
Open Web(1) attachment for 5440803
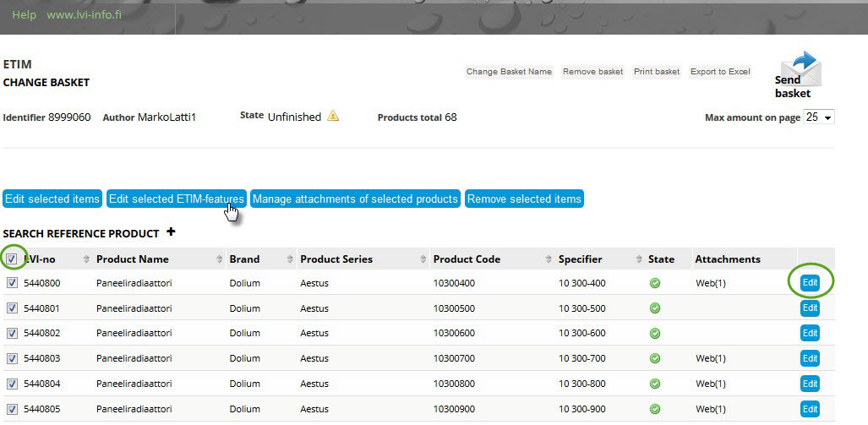(710, 358)
